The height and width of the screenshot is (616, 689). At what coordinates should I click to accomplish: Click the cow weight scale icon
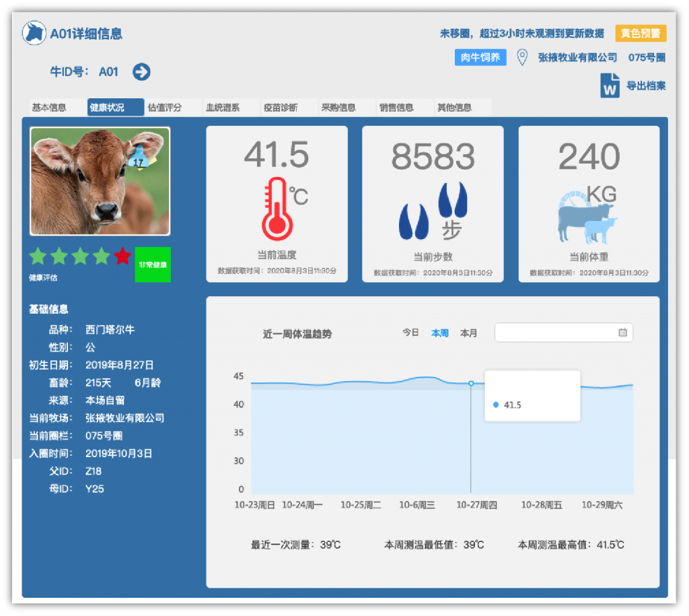tap(587, 217)
